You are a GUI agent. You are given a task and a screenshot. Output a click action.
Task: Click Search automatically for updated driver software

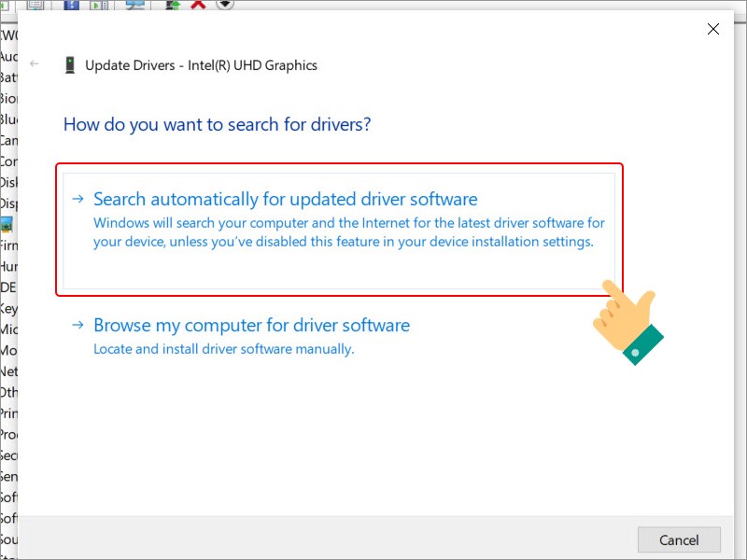pos(285,200)
